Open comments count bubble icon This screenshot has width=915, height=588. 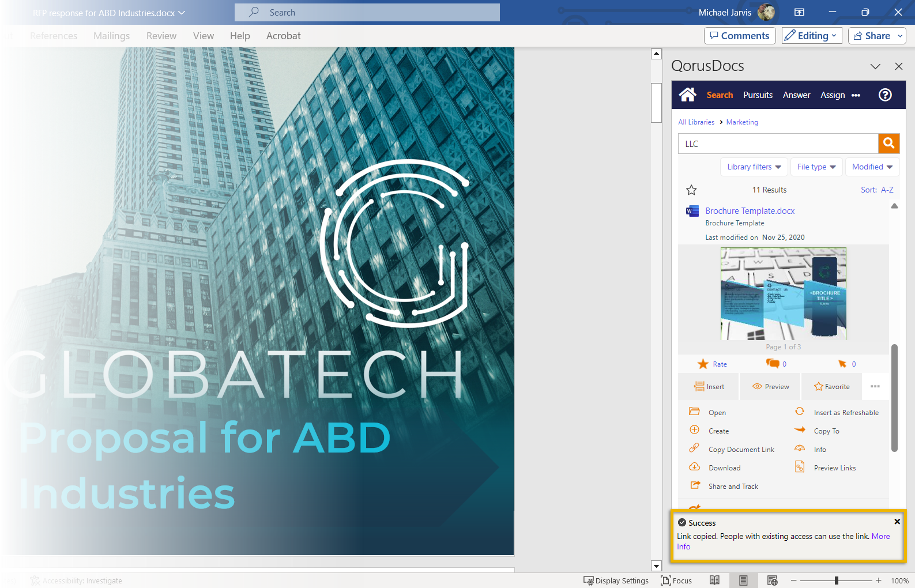(x=773, y=363)
